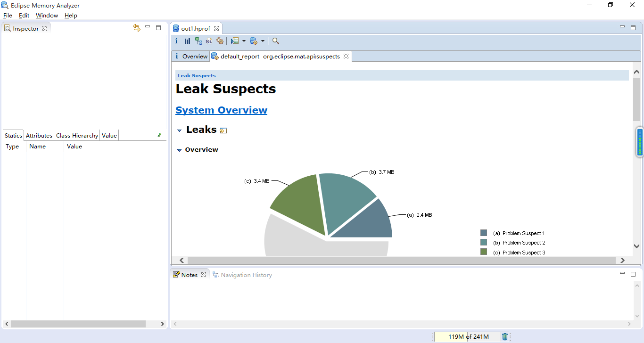Click the Problem Suspect 3 green legend swatch
The image size is (644, 343).
coord(484,252)
